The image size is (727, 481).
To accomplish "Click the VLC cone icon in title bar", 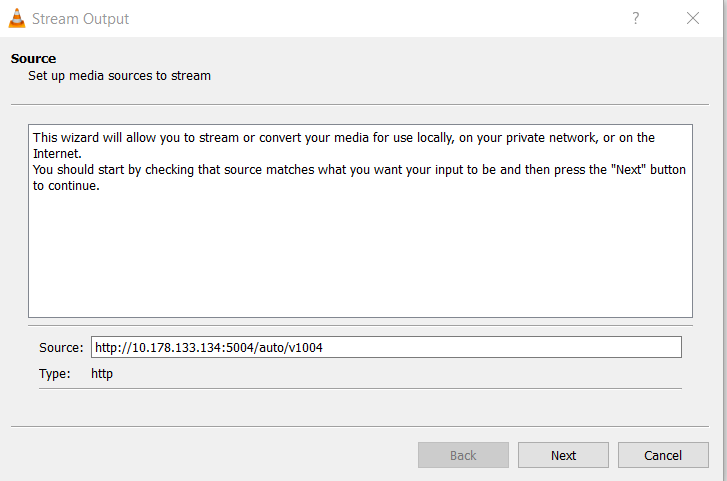I will point(16,19).
